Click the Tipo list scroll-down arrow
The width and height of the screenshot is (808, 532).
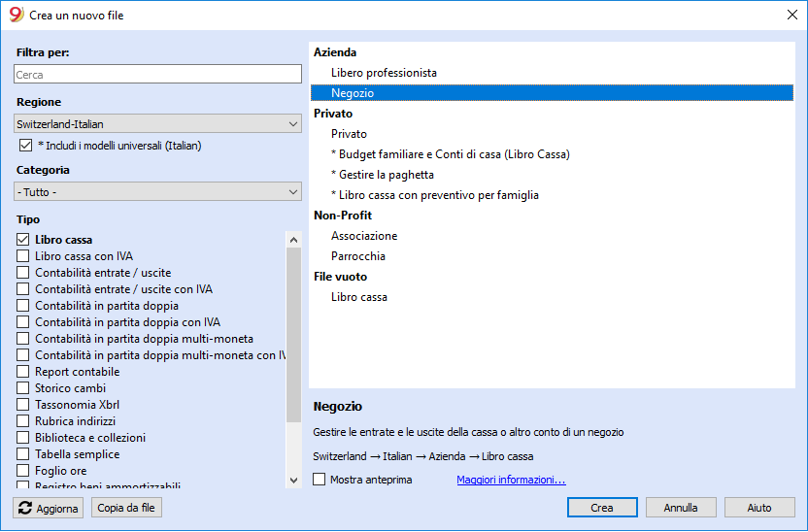(293, 480)
